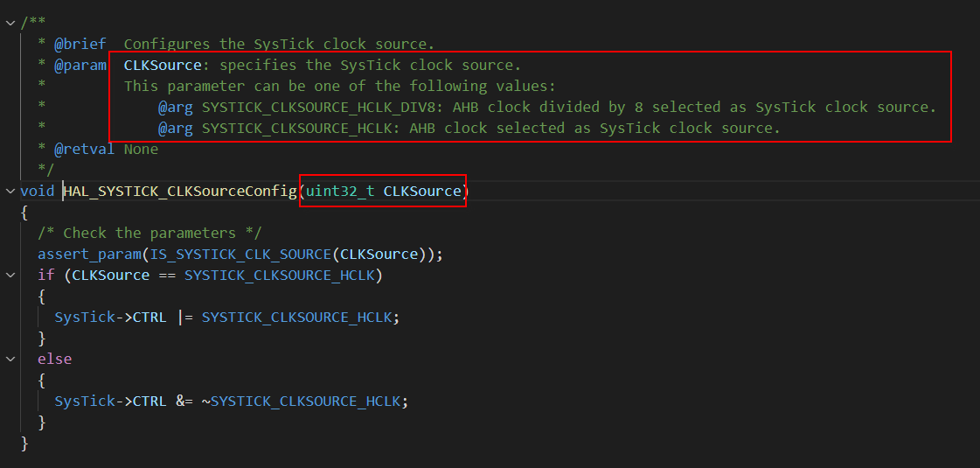Screen dimensions: 980x468
Task: Click the uint32_t parameter type
Action: 340,192
